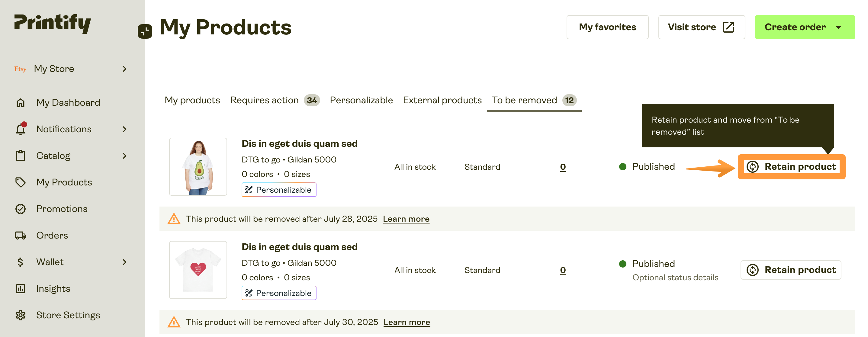Open the Requires action tab
The image size is (868, 337).
pyautogui.click(x=264, y=100)
